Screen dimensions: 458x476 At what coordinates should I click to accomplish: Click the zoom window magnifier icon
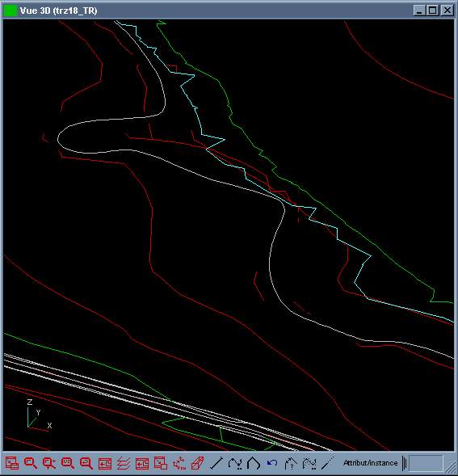tap(31, 463)
